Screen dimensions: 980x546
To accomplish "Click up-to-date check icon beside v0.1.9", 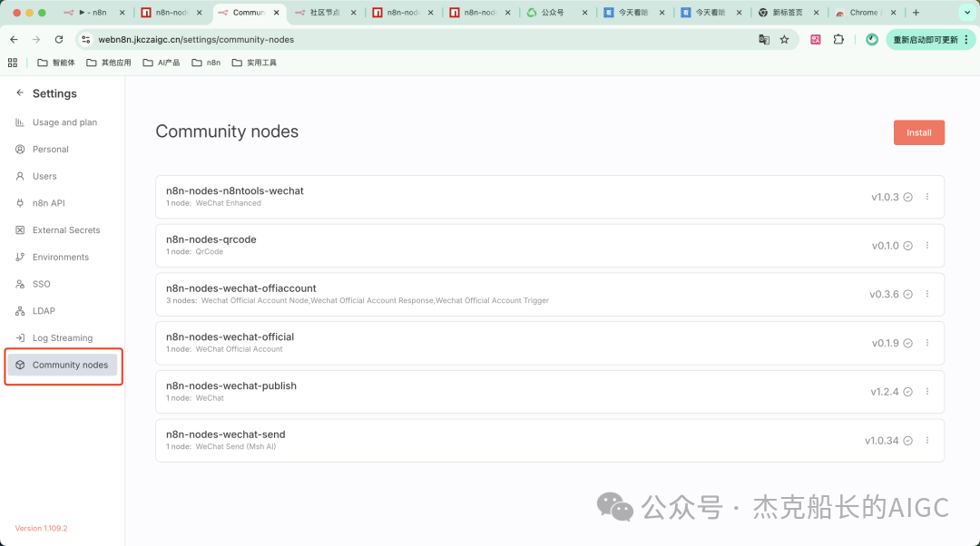I will pos(908,343).
